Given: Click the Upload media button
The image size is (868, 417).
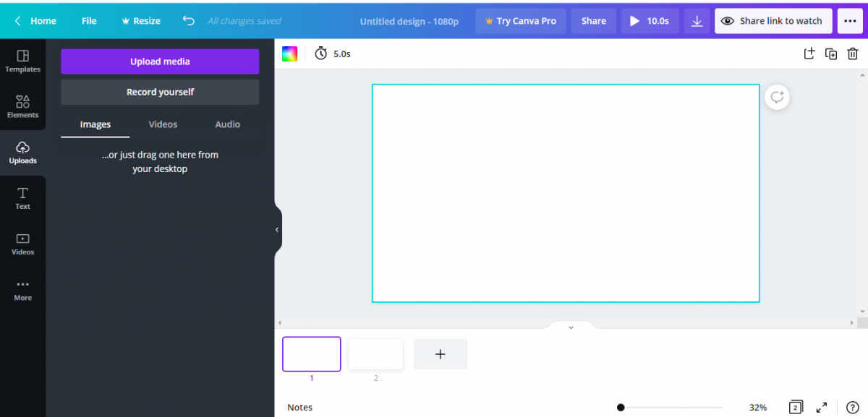Looking at the screenshot, I should click(159, 61).
